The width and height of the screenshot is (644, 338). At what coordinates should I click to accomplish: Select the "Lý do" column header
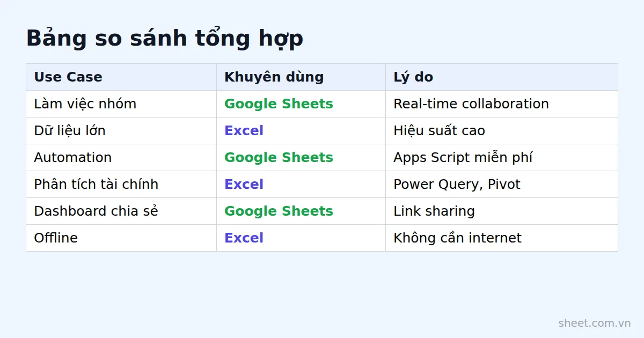coord(502,77)
